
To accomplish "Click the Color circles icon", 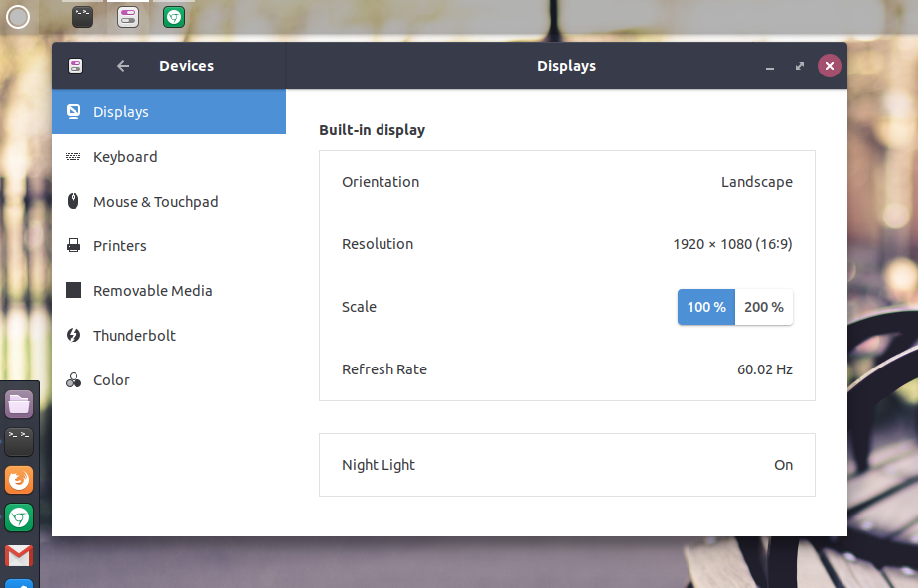I will (74, 380).
